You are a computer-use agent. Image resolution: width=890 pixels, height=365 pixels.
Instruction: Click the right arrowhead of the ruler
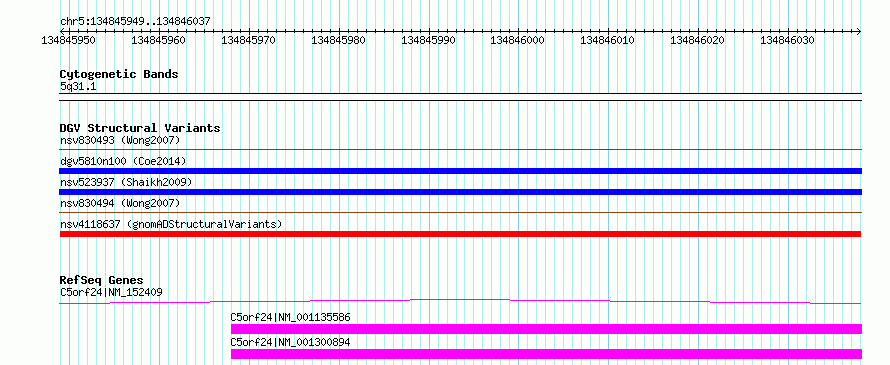point(859,31)
